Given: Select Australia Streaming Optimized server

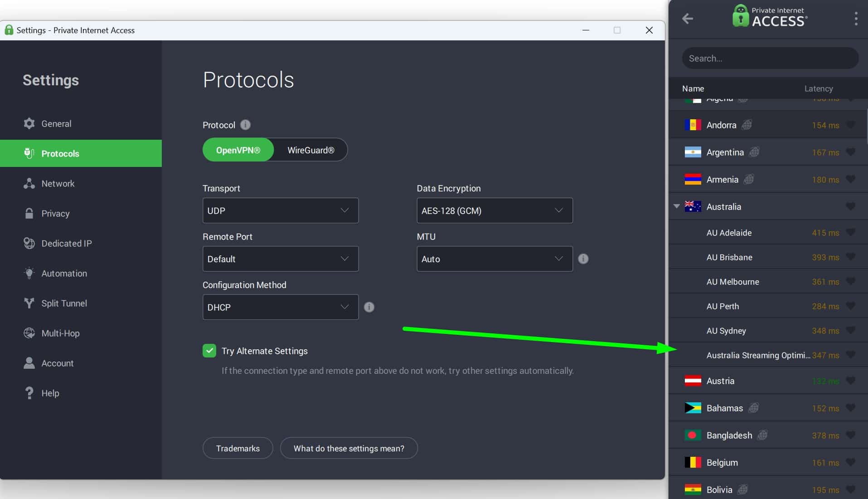Looking at the screenshot, I should coord(768,355).
